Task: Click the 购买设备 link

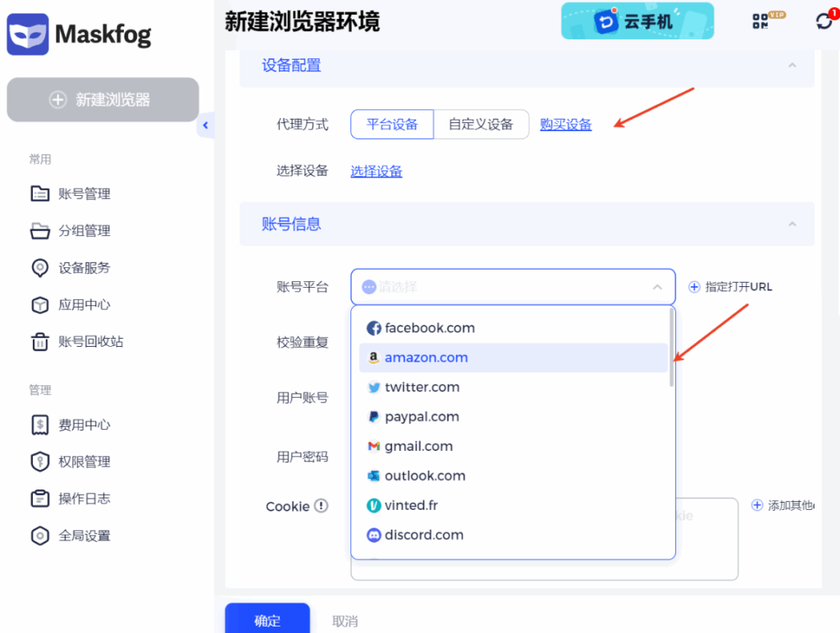Action: pos(565,125)
